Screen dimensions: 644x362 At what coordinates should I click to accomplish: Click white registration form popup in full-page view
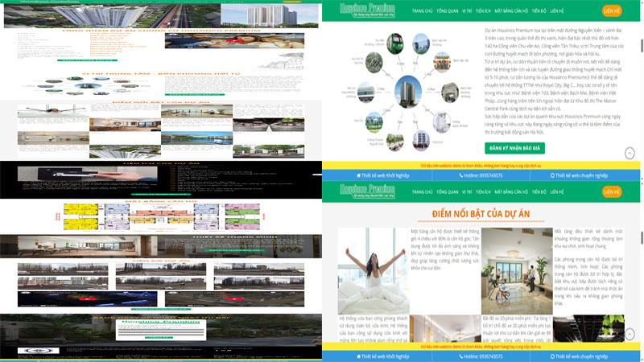pos(160,330)
